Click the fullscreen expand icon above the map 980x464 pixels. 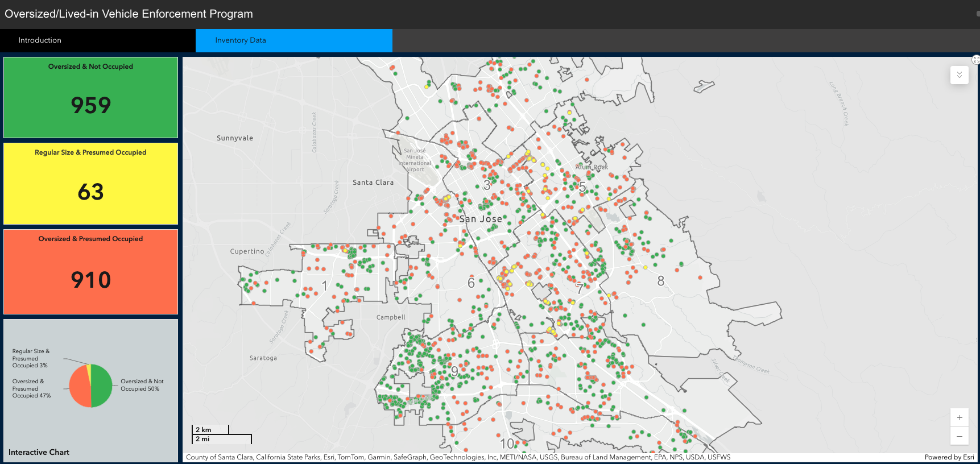[976, 60]
